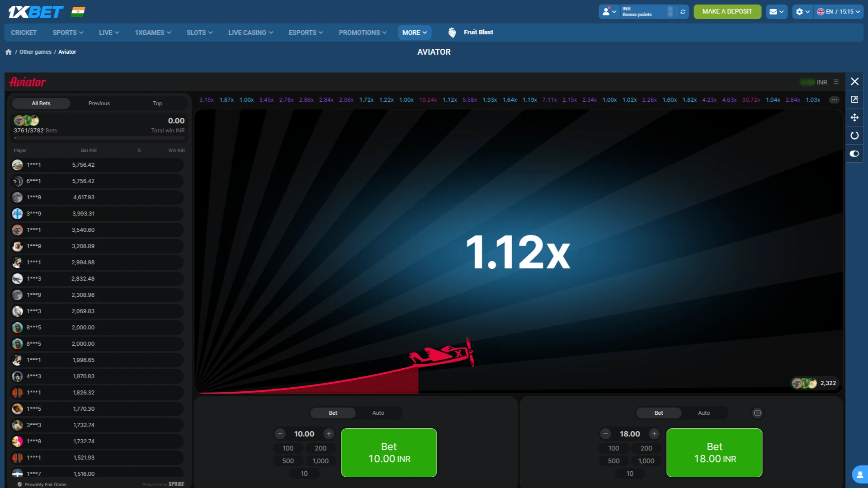Switch the left bet panel to Auto

coord(378,413)
